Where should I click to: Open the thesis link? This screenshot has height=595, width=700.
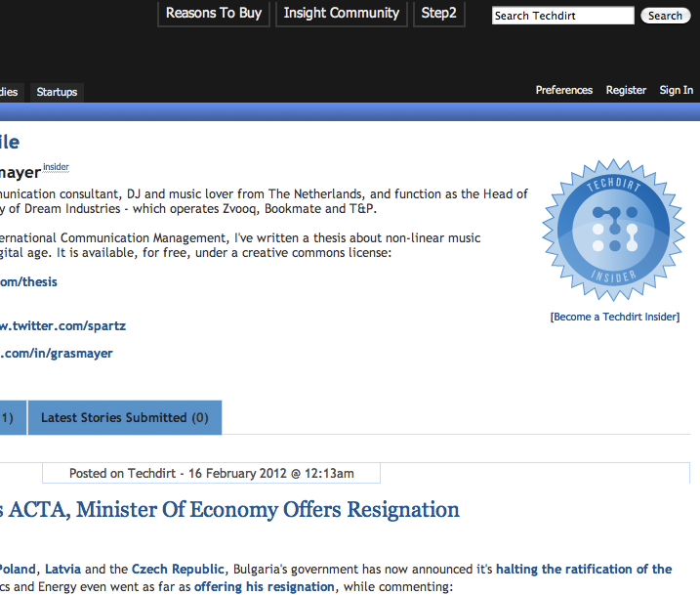click(28, 281)
